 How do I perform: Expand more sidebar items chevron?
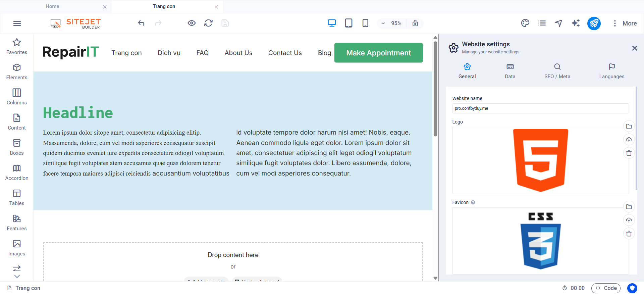(17, 277)
